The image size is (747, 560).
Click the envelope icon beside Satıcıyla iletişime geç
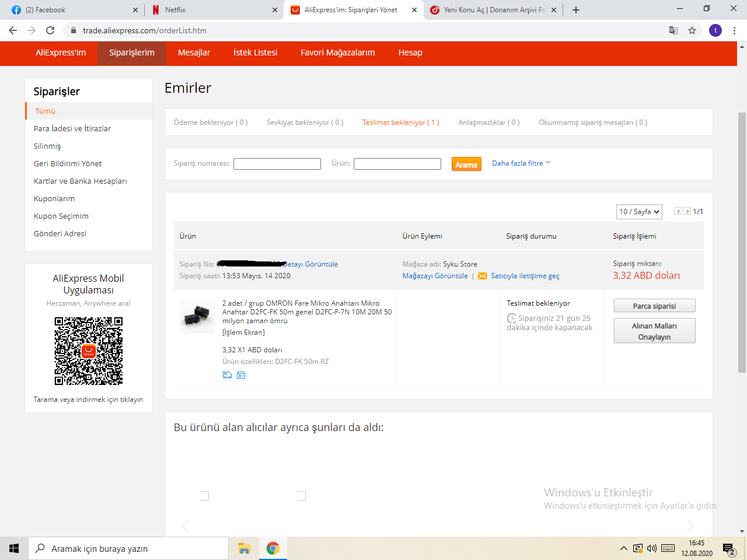tap(483, 276)
